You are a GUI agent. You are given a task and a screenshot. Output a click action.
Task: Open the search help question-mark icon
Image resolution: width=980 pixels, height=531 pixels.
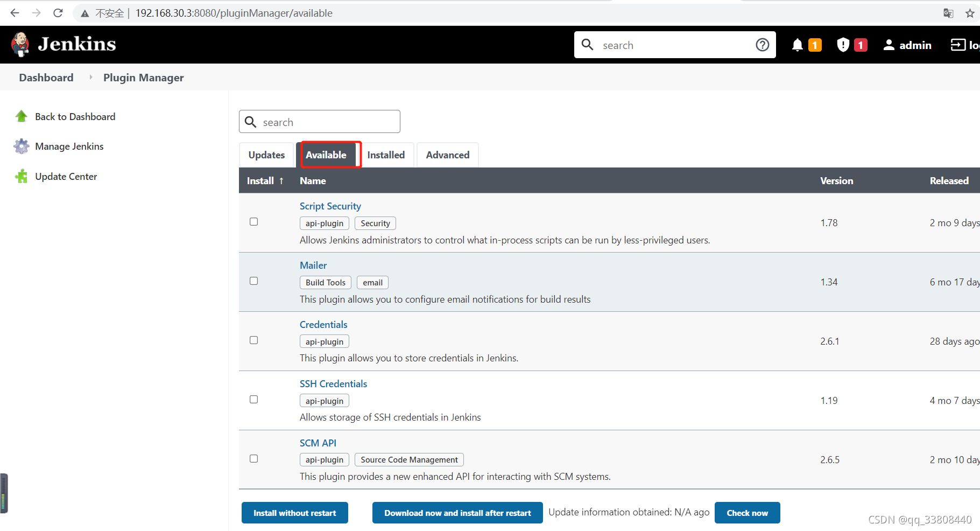763,45
